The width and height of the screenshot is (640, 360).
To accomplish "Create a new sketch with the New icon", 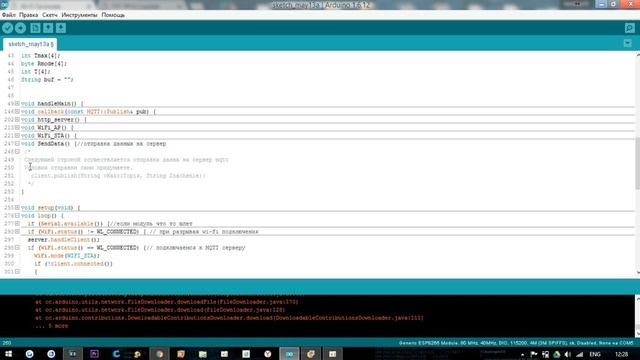I will point(36,28).
